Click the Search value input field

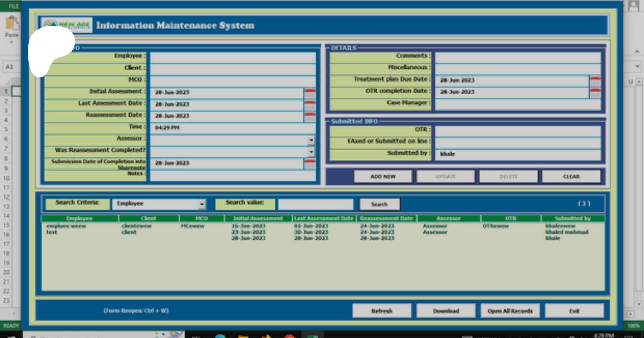click(x=316, y=204)
